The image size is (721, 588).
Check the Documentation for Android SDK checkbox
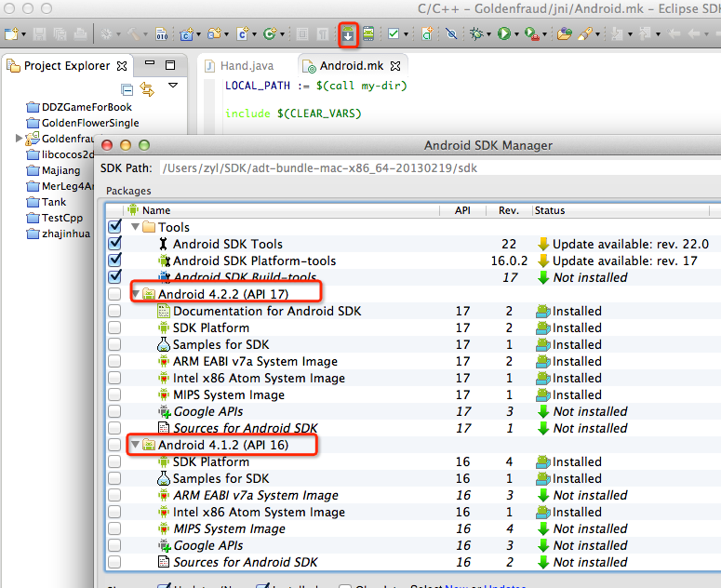[114, 312]
